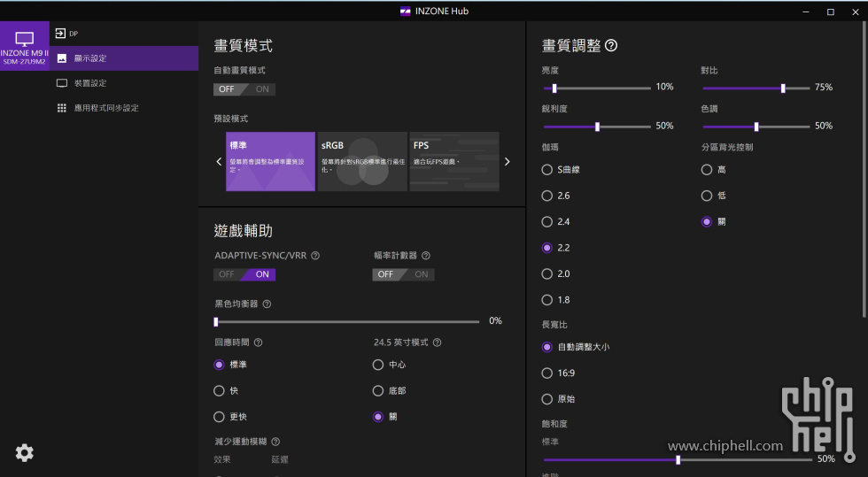
Task: Set 長寬比 to 16:9
Action: coord(547,373)
